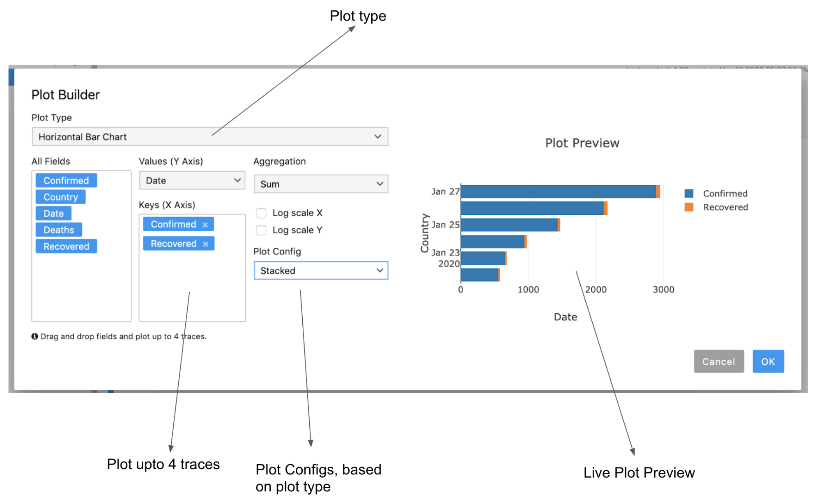Click the blue Confirmed legend marker
This screenshot has width=821, height=504.
[x=689, y=193]
